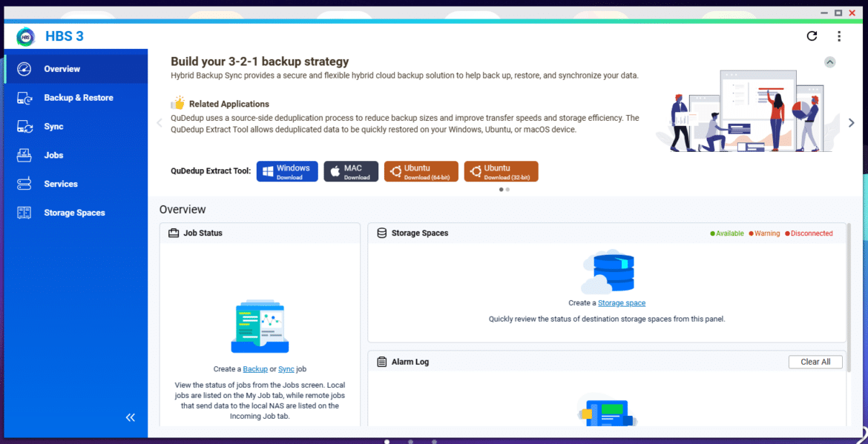Click the Alarm Log clipboard icon
Image resolution: width=868 pixels, height=444 pixels.
point(381,362)
